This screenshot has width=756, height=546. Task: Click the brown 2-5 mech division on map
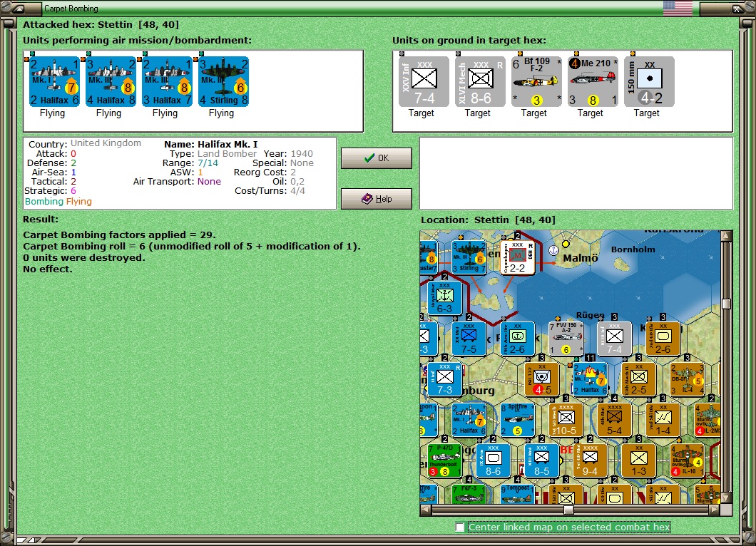(639, 378)
